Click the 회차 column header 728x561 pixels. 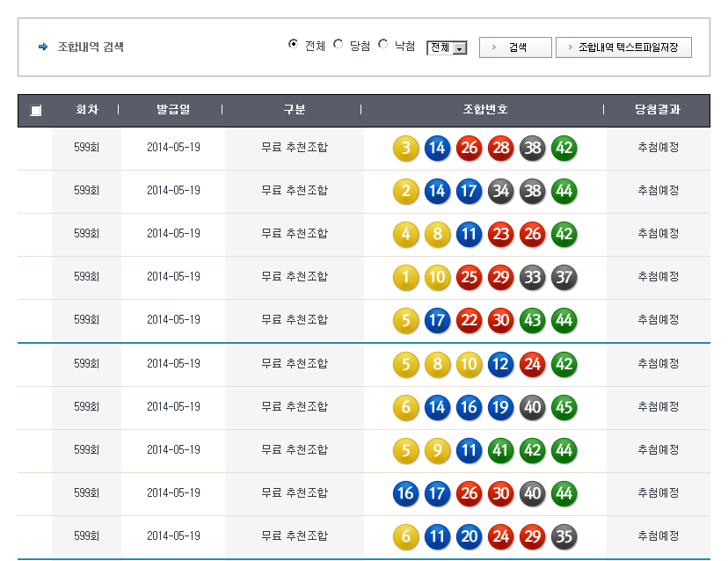(86, 110)
